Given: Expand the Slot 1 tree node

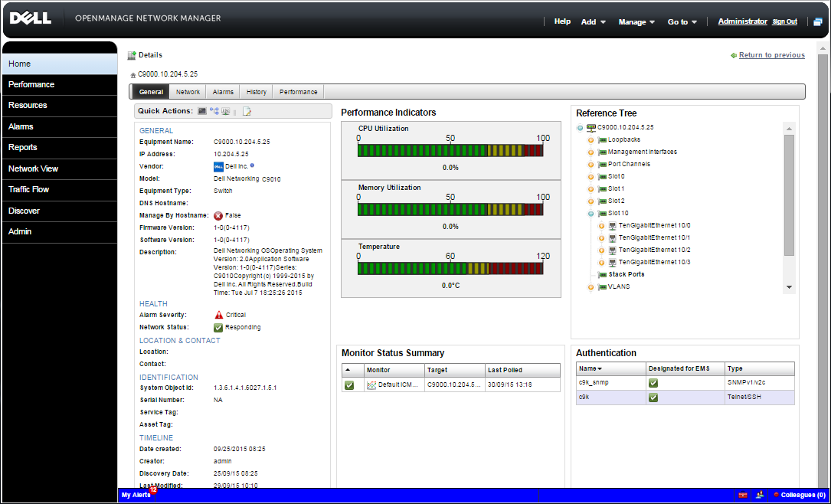Looking at the screenshot, I should coord(591,189).
